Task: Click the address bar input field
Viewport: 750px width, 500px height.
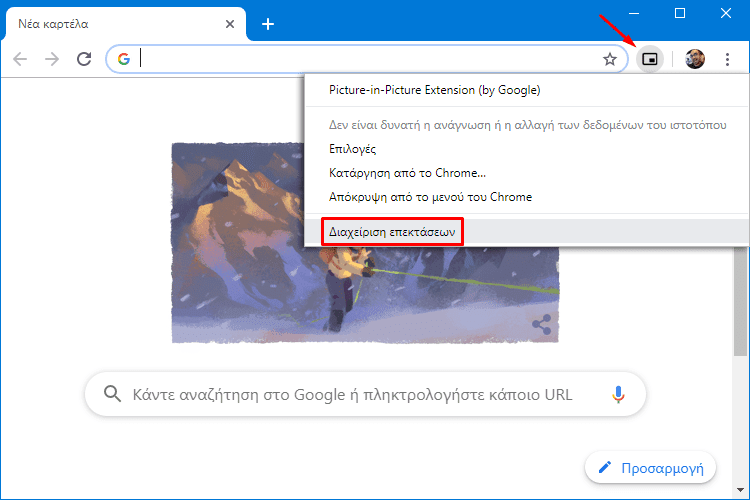Action: click(x=366, y=59)
